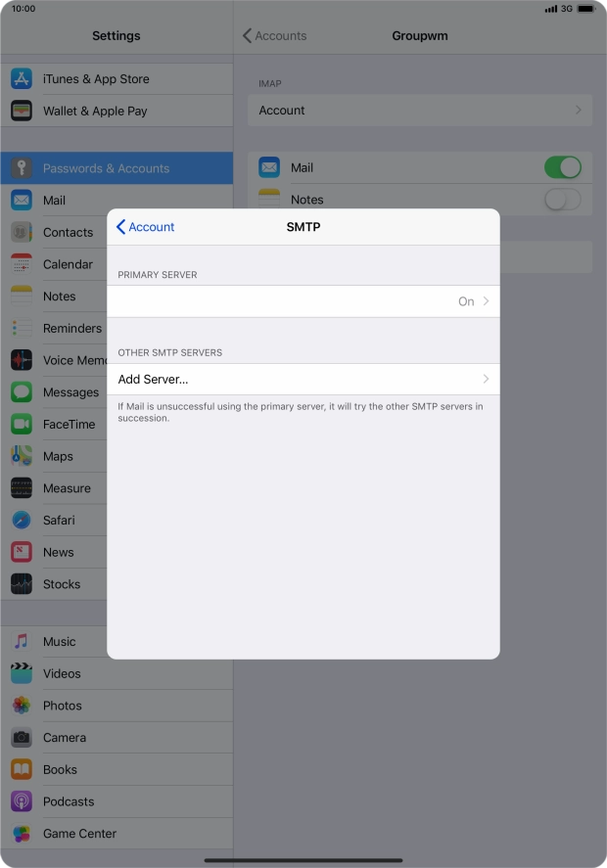607x868 pixels.
Task: Open the Videos settings item
Action: point(62,673)
